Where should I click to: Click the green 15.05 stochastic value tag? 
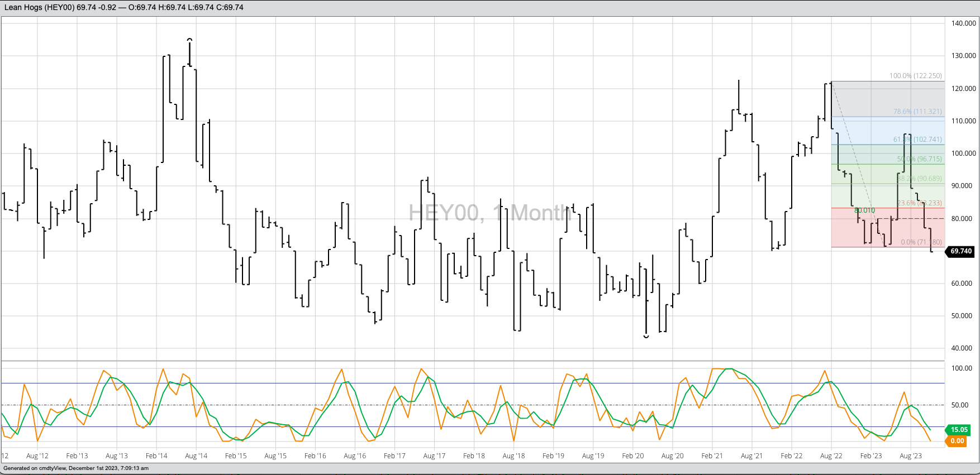959,430
